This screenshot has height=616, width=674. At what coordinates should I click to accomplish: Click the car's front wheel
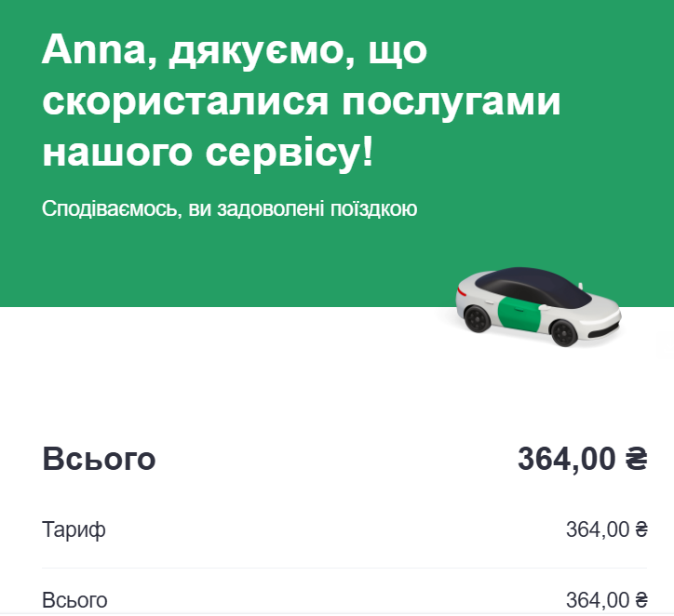[563, 334]
